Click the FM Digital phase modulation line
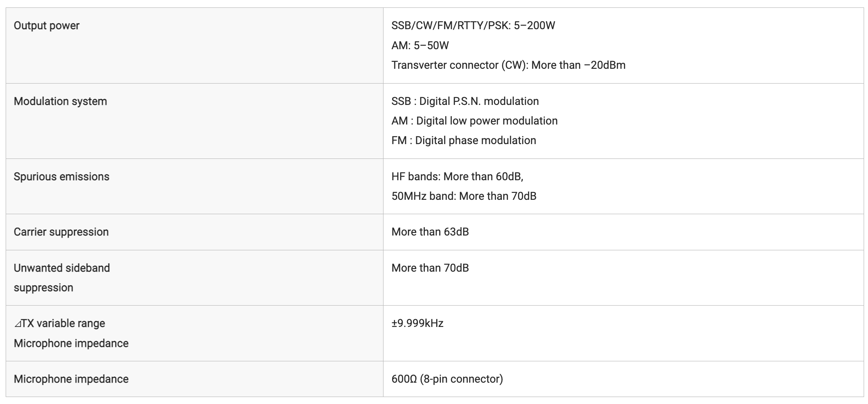868x404 pixels. tap(464, 140)
